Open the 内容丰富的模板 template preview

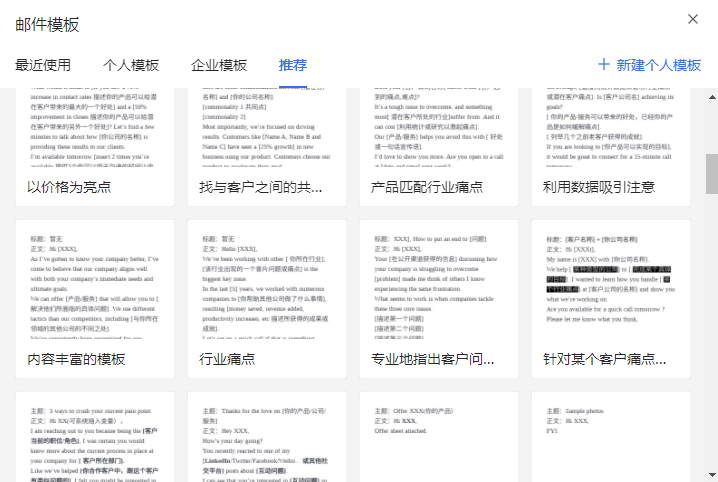coord(95,299)
